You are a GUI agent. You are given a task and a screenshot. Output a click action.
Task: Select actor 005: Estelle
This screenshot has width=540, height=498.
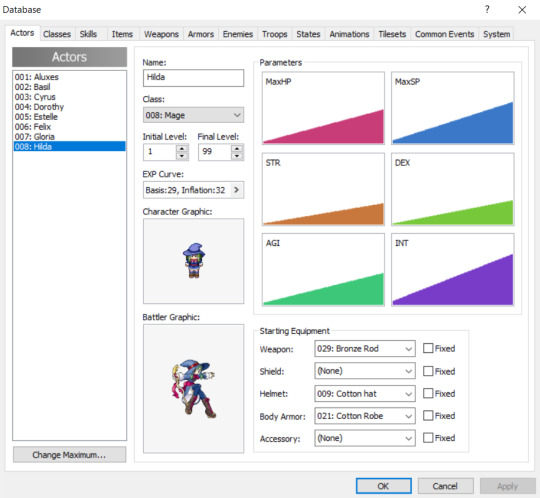click(x=69, y=117)
